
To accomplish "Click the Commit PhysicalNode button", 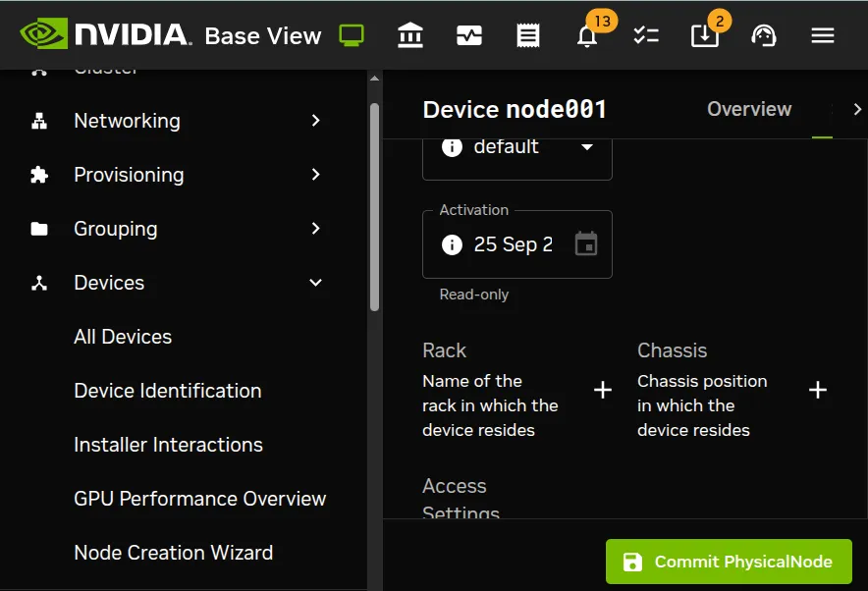I will click(x=729, y=562).
